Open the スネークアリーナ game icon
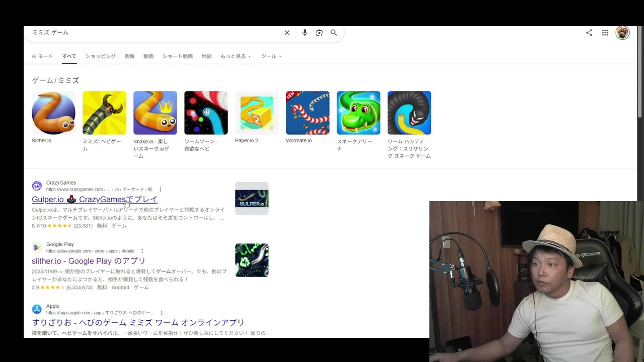Screen dimensions: 644x362 [358, 113]
